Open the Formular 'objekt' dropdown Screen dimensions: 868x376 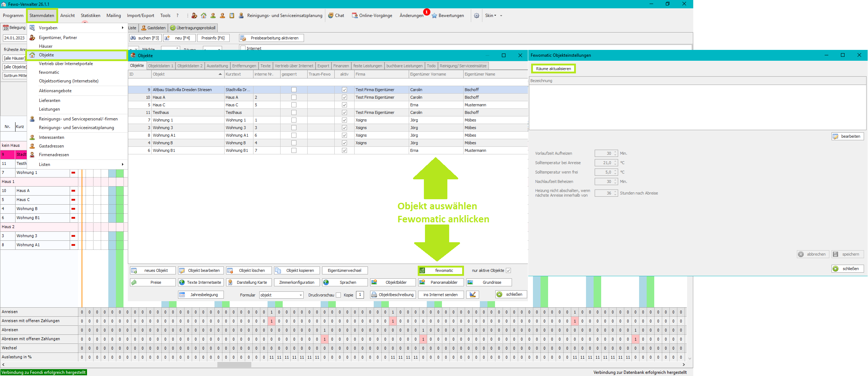click(300, 295)
